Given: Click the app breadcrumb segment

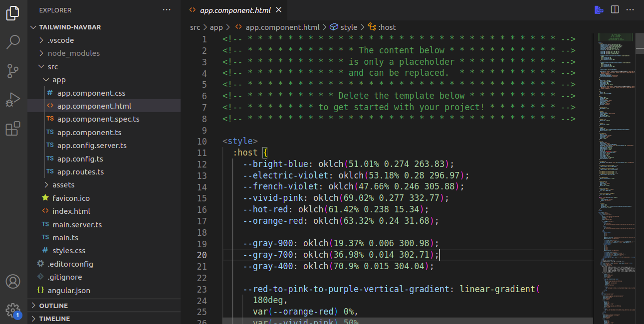Looking at the screenshot, I should click(216, 27).
